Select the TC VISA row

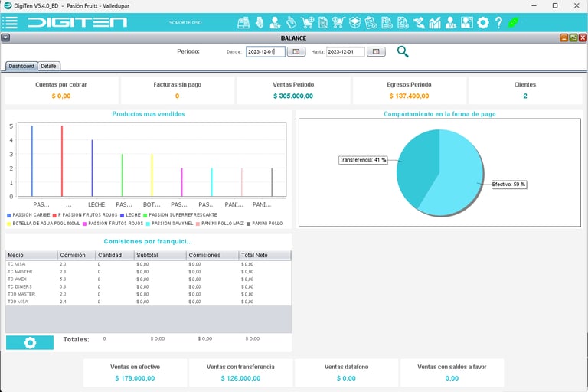click(148, 264)
